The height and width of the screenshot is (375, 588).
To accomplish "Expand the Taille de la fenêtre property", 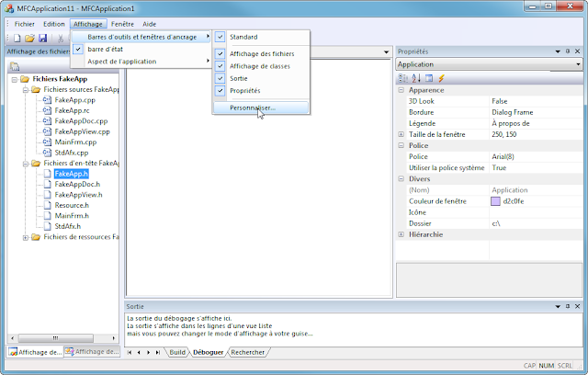I will pos(401,134).
